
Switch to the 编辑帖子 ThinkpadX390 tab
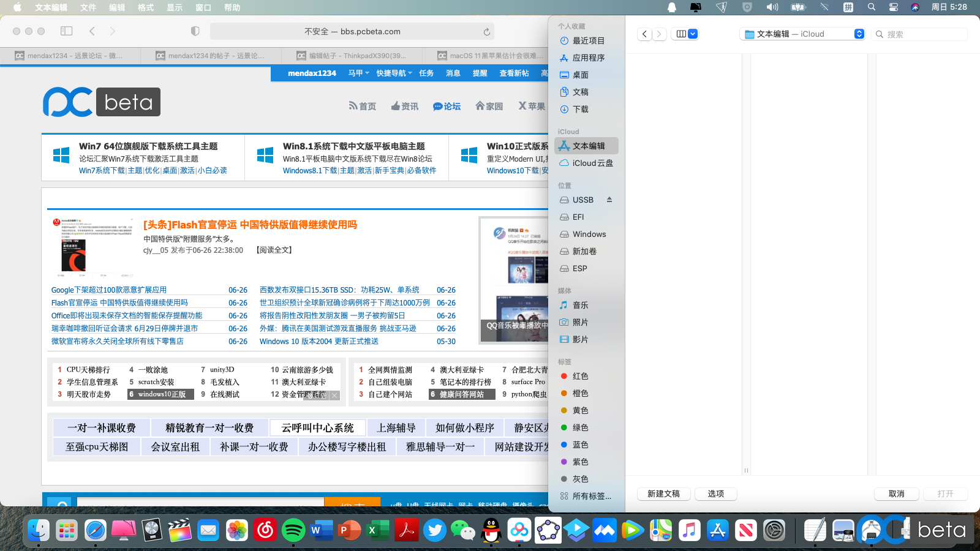point(352,56)
